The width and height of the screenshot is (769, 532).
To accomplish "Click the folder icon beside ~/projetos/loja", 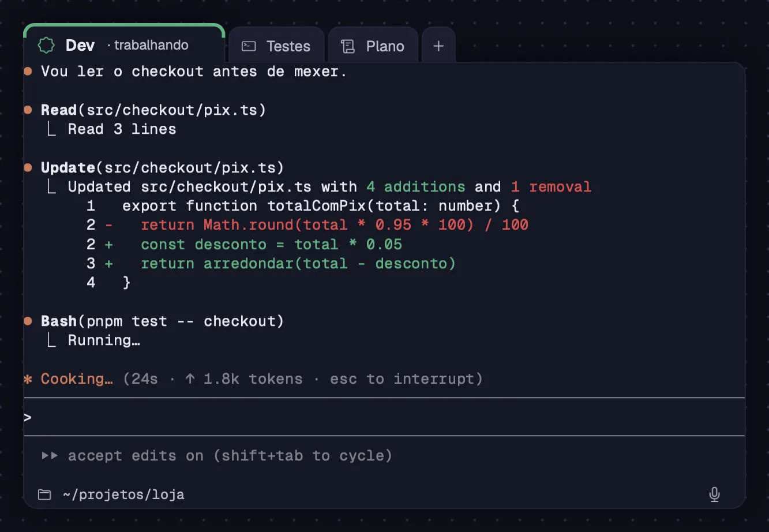I will pos(44,494).
